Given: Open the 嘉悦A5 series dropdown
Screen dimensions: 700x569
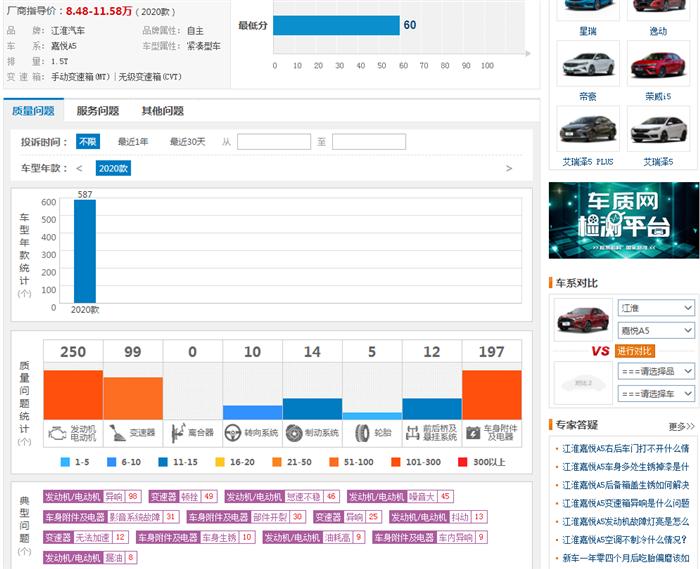Looking at the screenshot, I should pyautogui.click(x=656, y=331).
